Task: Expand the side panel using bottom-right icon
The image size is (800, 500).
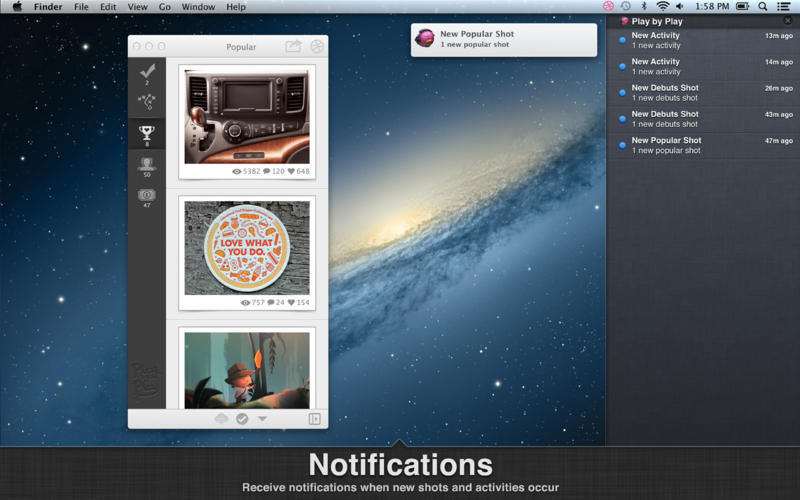Action: click(315, 419)
